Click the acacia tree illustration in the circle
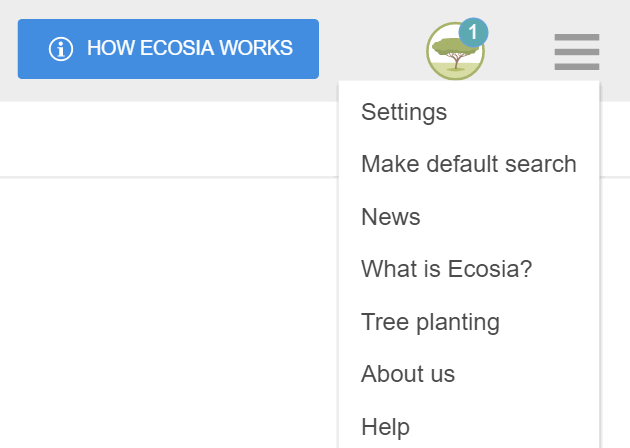This screenshot has width=630, height=448. pos(455,53)
